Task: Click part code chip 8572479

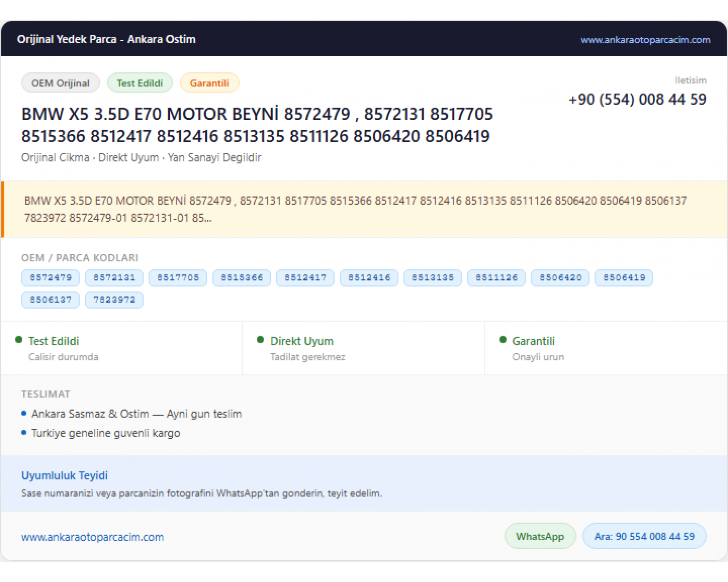Action: (50, 277)
